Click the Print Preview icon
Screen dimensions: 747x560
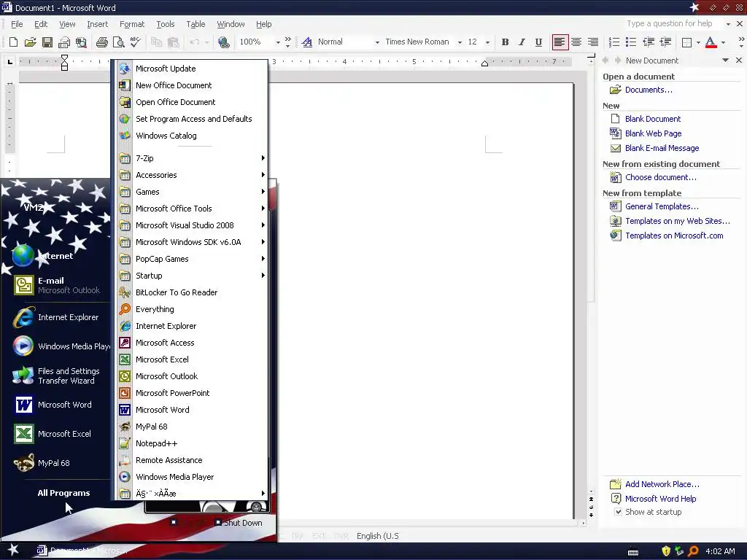(118, 42)
